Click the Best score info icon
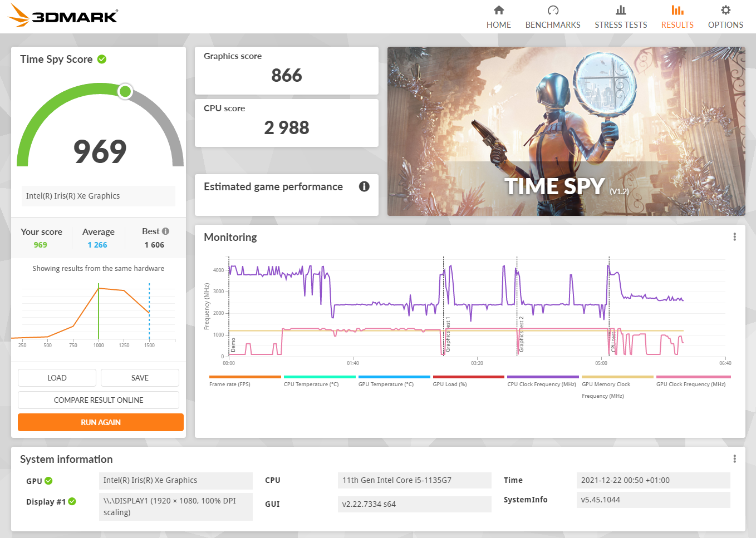756x538 pixels. (x=165, y=231)
